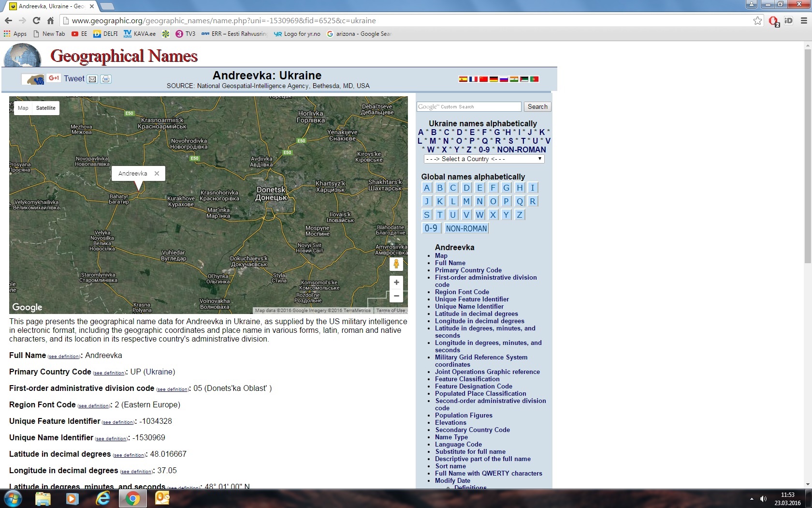Click the Search button
This screenshot has height=508, width=812.
[537, 106]
